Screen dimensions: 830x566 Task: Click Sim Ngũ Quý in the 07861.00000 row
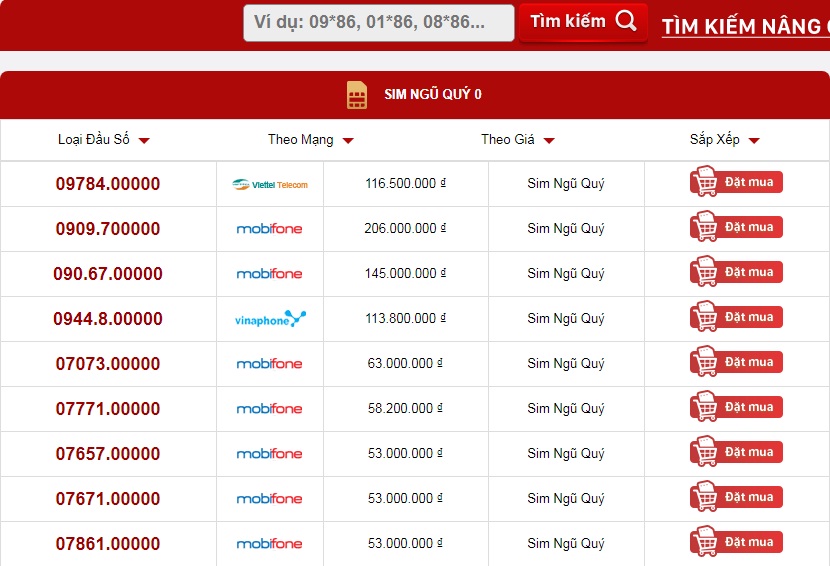(566, 544)
